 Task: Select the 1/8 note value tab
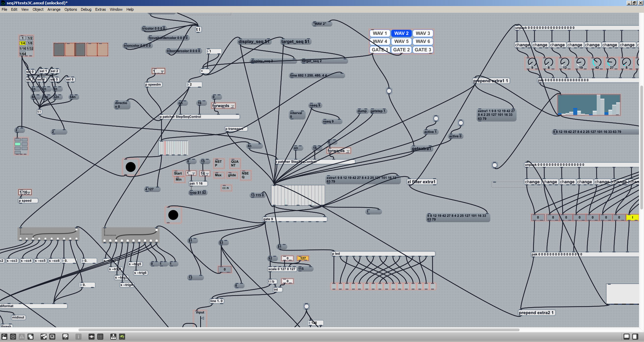point(30,43)
